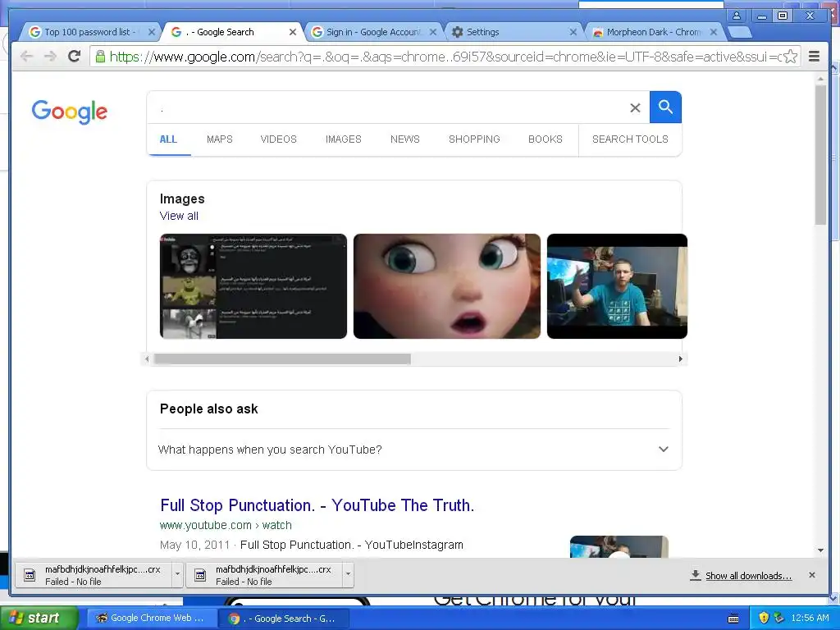840x630 pixels.
Task: Click the page scroll down arrow
Action: pos(820,550)
